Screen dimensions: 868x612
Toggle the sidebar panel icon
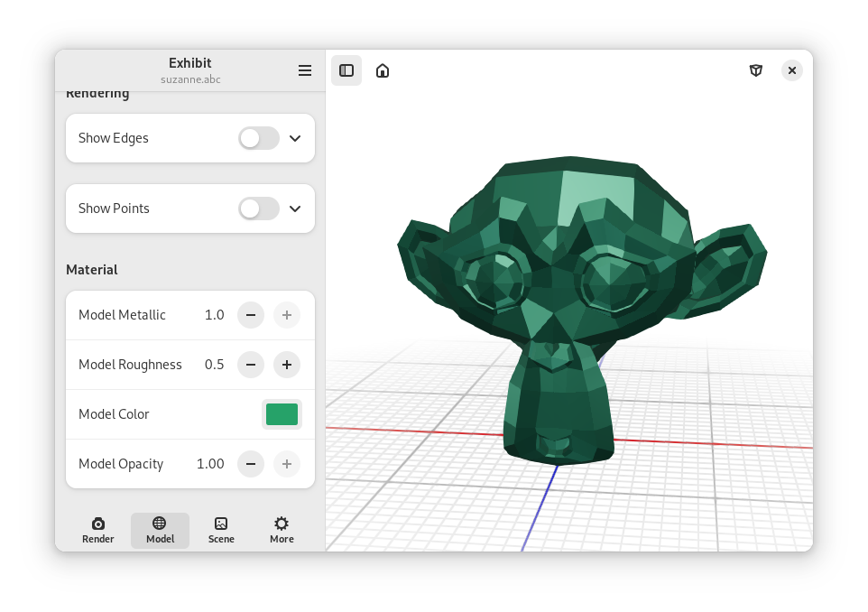[346, 70]
